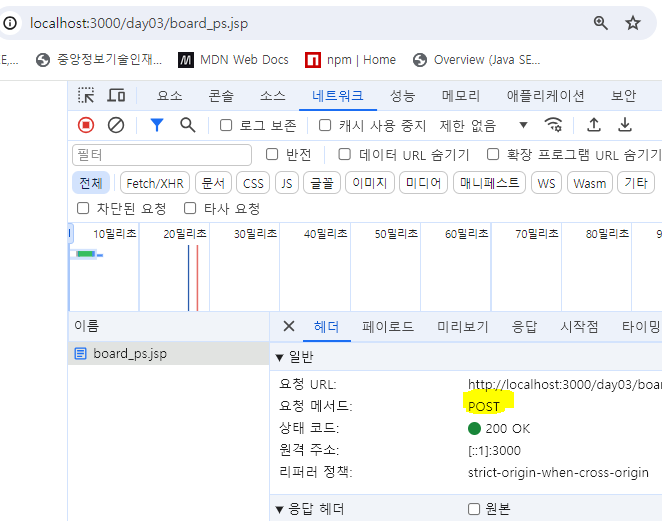Click the POST request method value
662x521 pixels.
(x=484, y=406)
